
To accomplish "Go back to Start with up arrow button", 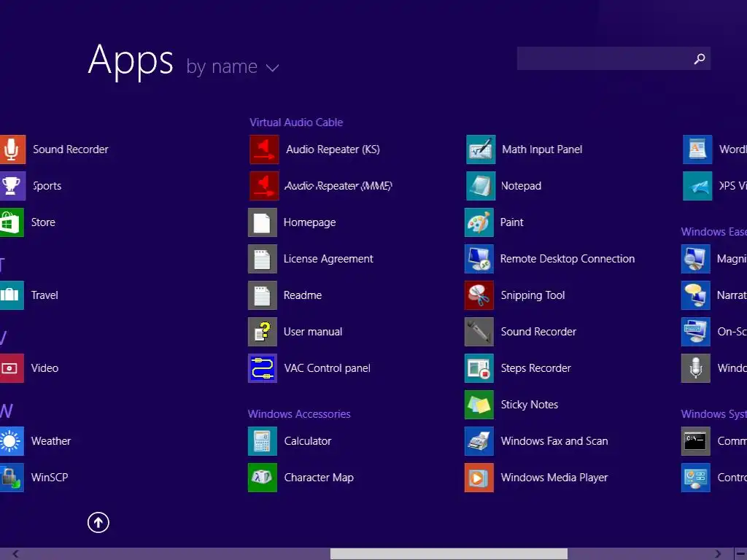I will click(x=98, y=522).
